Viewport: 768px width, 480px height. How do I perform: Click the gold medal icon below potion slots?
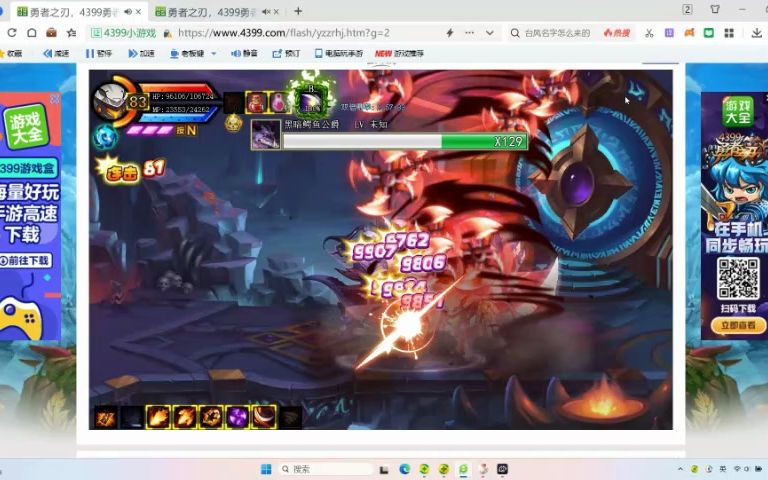(234, 122)
